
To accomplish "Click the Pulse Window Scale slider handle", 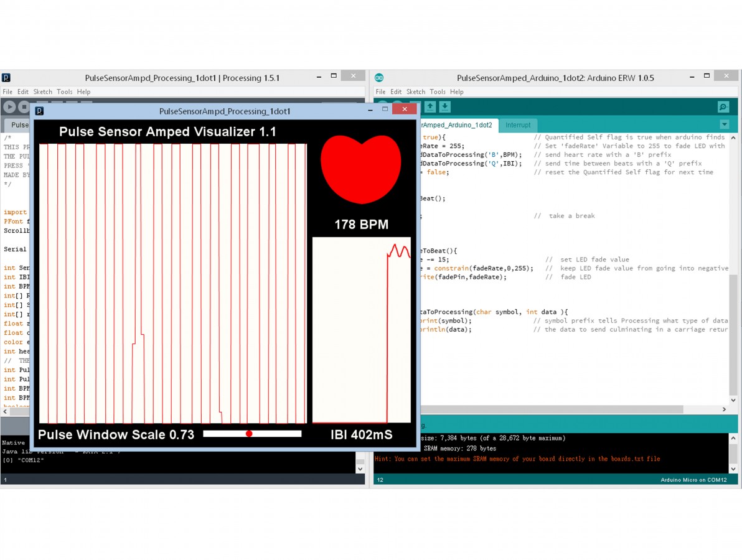I will (249, 434).
